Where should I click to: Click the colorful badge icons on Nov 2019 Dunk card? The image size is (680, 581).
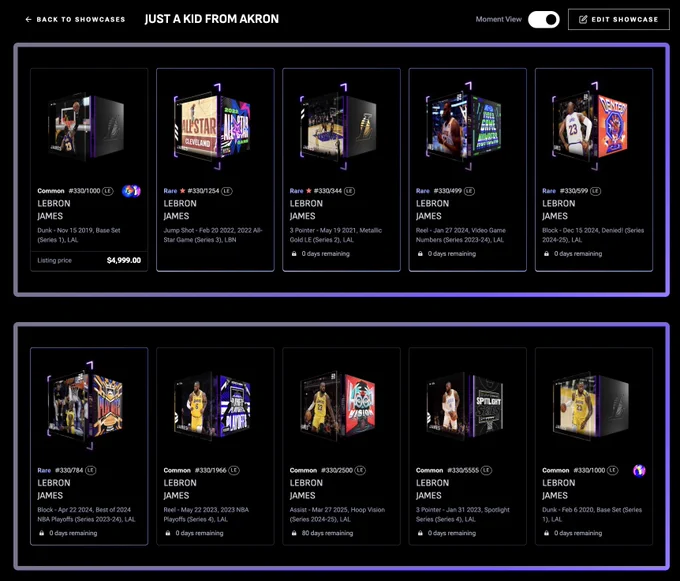point(131,191)
